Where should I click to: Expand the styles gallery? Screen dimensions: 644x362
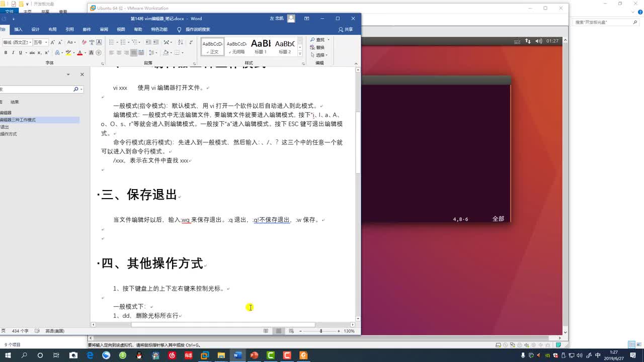(x=300, y=53)
